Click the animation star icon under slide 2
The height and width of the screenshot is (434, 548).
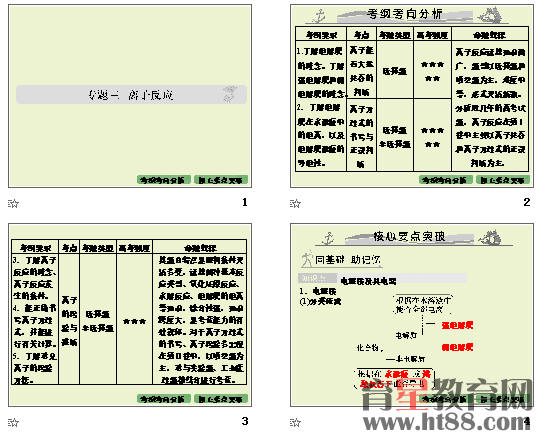pyautogui.click(x=295, y=203)
